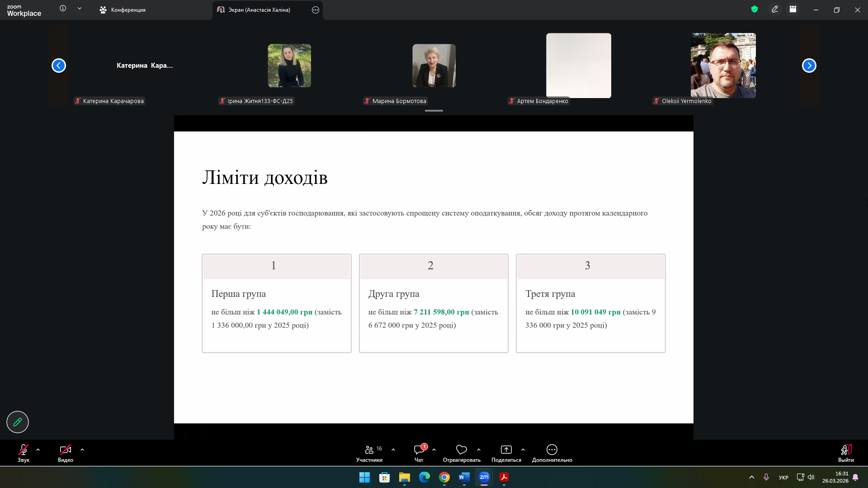Expand the arrow next to Participants
Viewport: 868px width, 488px height.
393,450
